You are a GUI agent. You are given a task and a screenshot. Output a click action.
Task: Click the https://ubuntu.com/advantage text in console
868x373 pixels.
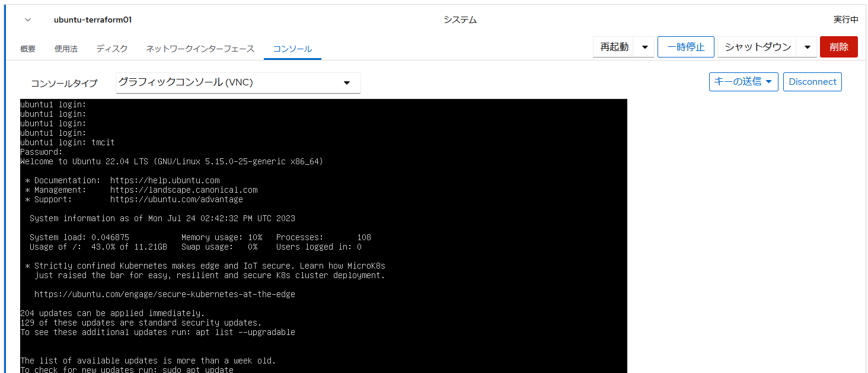(177, 199)
